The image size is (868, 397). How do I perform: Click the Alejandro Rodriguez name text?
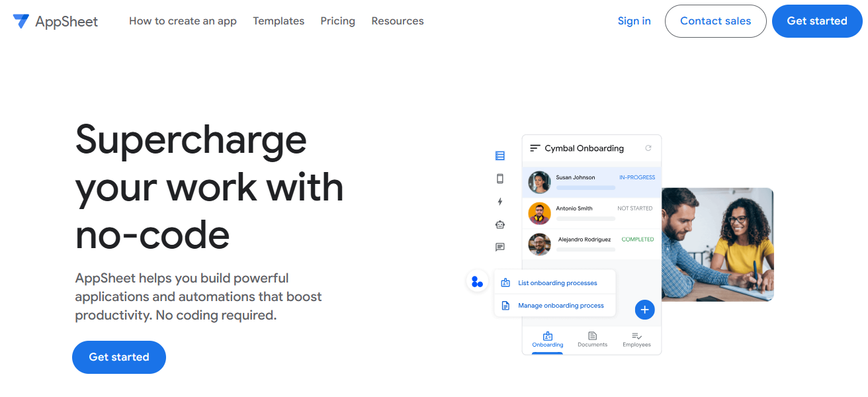pos(584,240)
